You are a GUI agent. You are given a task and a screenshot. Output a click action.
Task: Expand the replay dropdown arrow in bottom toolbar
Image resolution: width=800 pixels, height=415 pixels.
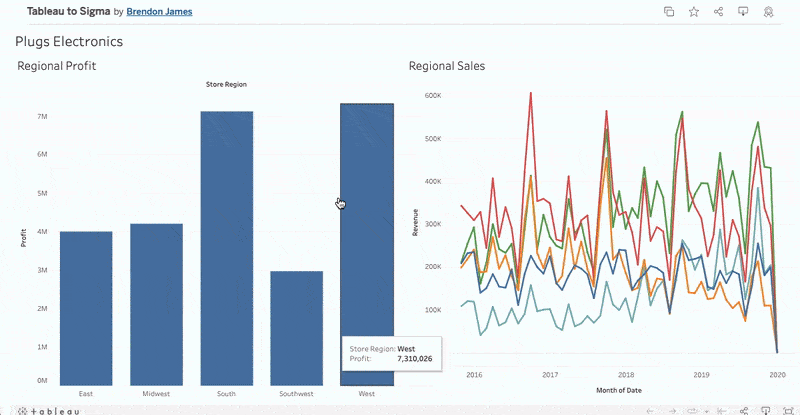[707, 411]
